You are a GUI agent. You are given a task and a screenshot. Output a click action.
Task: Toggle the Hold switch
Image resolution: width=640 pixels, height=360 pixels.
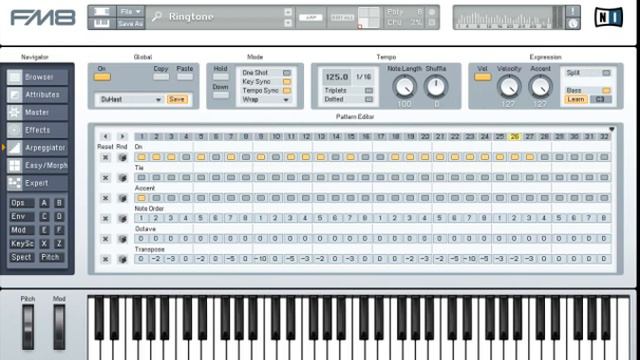(x=220, y=76)
